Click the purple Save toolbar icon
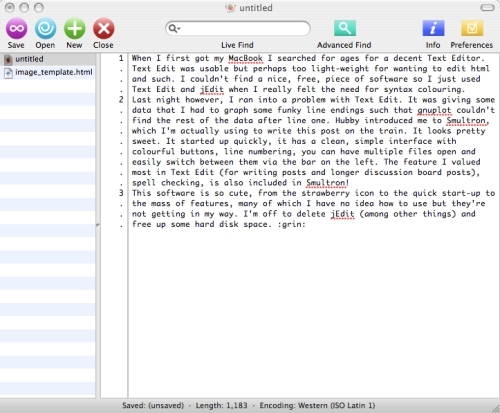This screenshot has width=500, height=413. 16,28
